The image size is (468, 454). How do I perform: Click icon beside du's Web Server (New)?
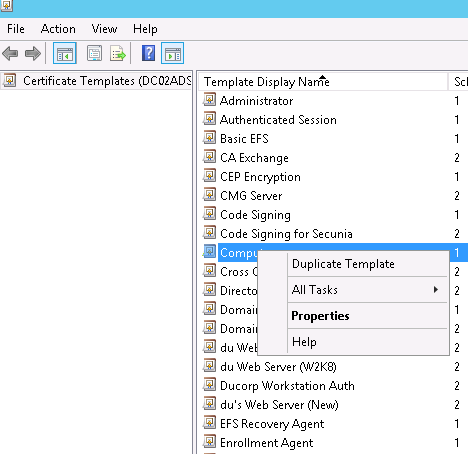pos(209,403)
